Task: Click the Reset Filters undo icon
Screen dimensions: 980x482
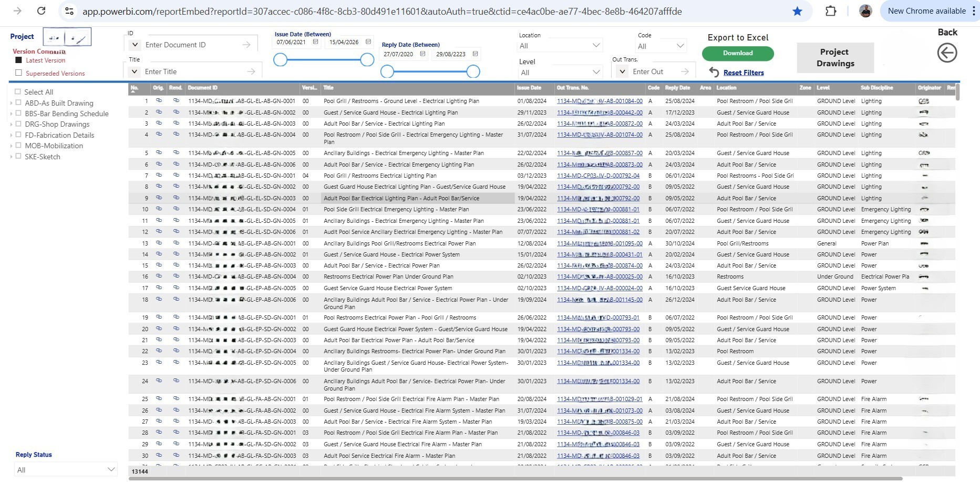Action: (x=714, y=72)
